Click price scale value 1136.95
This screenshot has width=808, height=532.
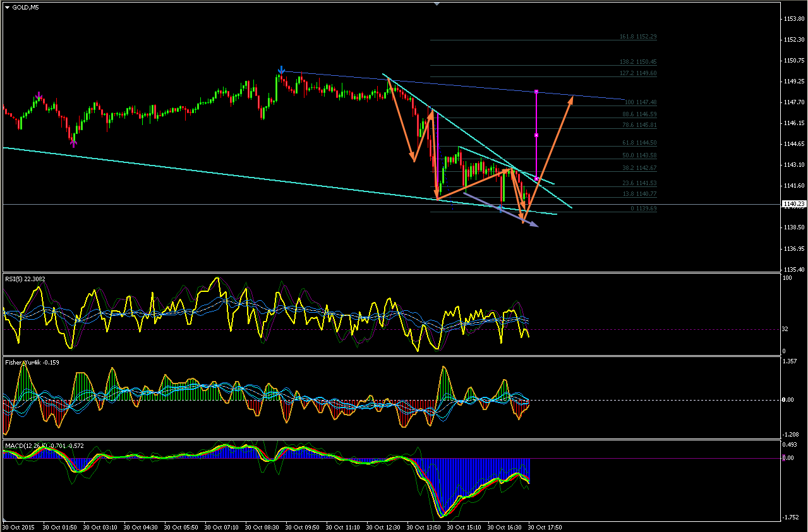pos(793,248)
